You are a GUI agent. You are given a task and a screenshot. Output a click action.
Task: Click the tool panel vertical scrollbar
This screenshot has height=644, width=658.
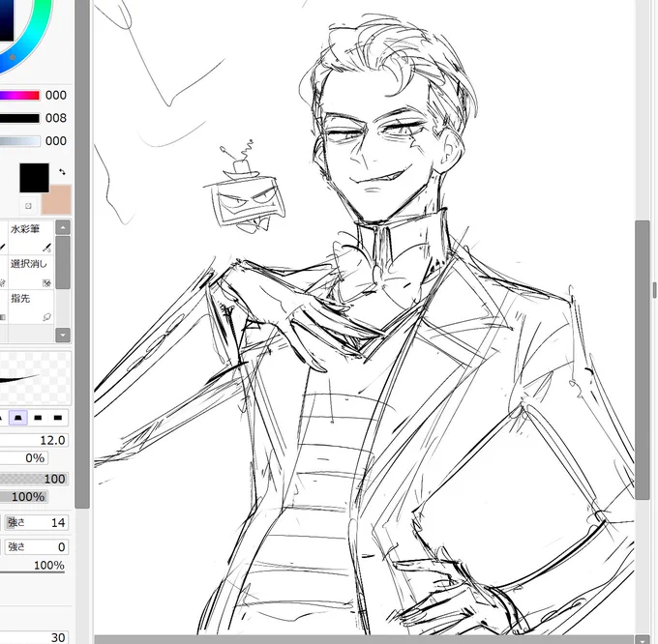tap(82, 254)
